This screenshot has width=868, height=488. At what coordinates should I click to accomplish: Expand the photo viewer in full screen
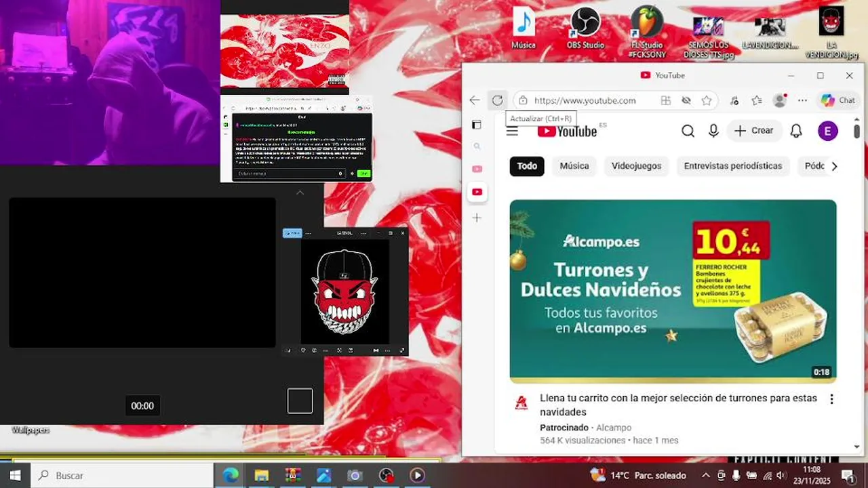click(402, 350)
